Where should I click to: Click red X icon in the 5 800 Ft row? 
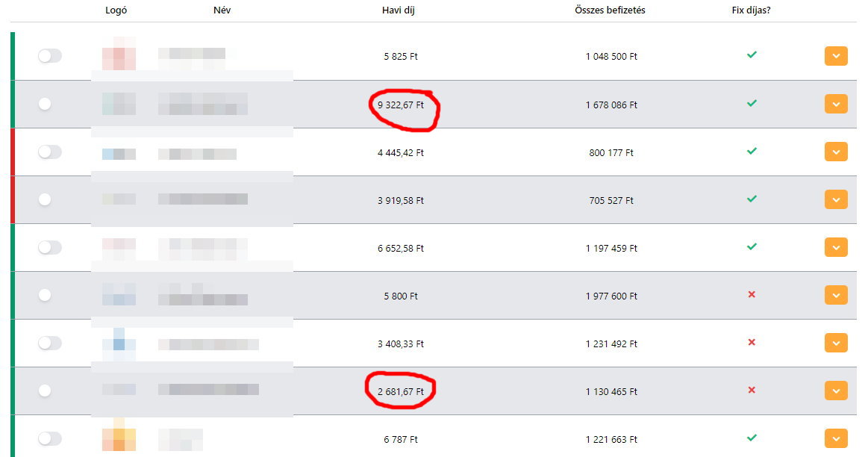point(752,295)
